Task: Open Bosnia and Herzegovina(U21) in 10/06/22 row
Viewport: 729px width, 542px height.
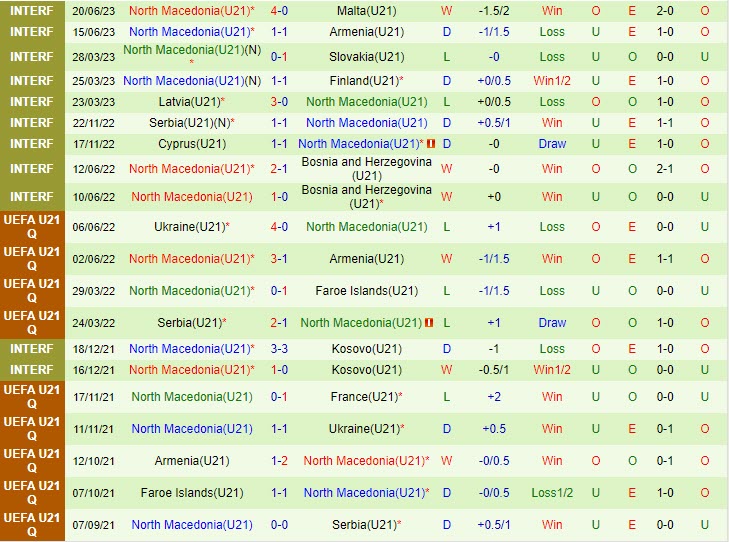Action: click(366, 197)
